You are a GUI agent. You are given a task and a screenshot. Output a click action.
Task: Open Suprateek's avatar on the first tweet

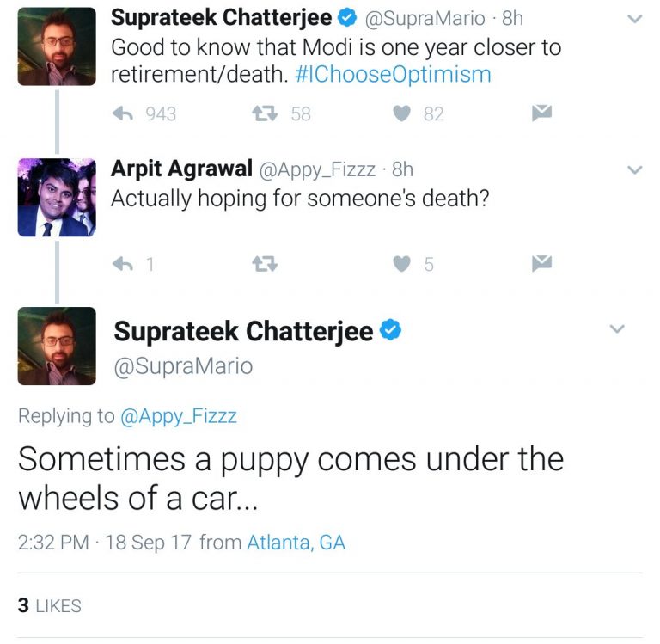(x=57, y=46)
